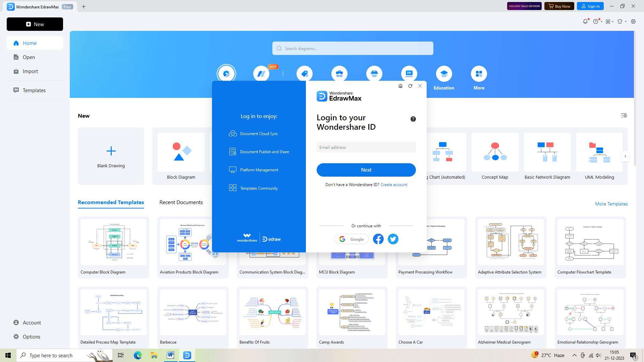
Task: Click the notifications bell icon
Action: 586,21
